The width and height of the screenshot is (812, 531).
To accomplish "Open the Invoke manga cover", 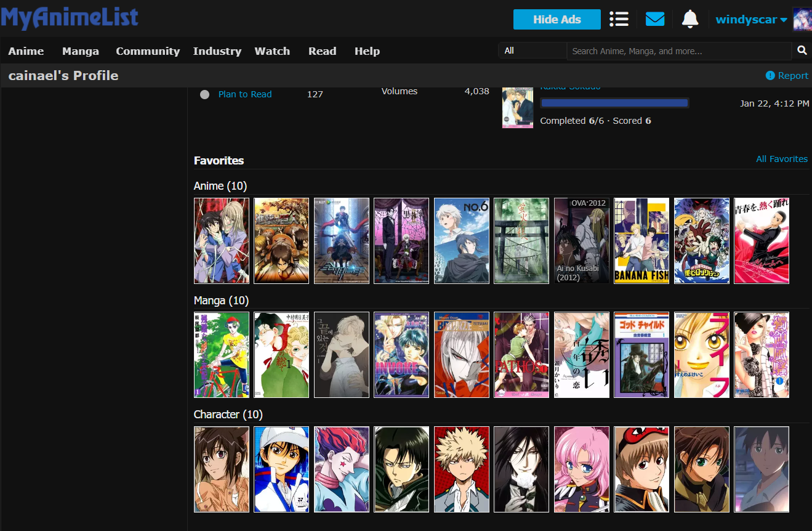I will (401, 355).
